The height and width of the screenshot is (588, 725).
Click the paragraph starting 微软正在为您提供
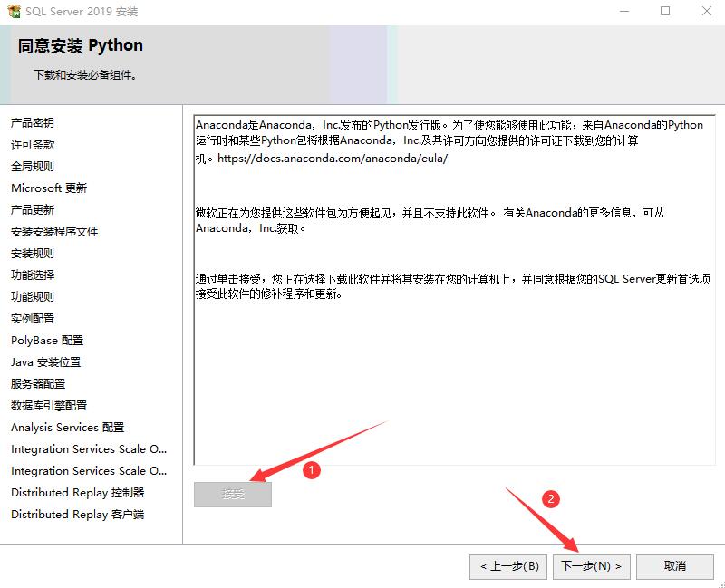click(x=430, y=220)
